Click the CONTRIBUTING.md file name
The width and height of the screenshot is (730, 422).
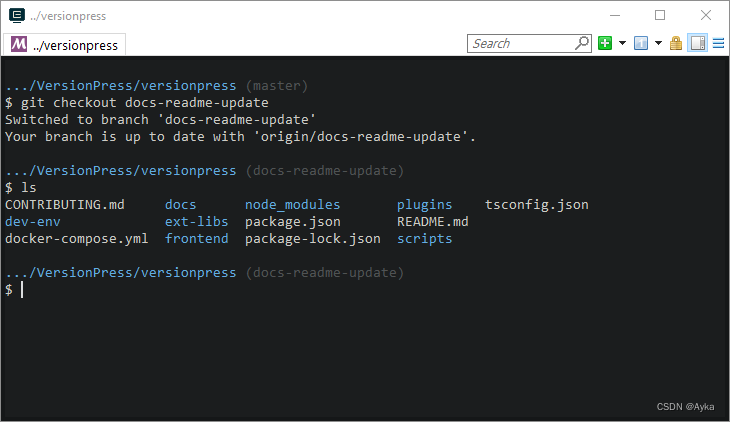click(65, 204)
